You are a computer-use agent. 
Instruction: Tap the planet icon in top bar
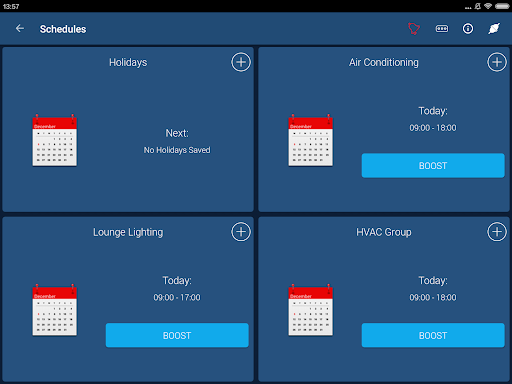point(494,29)
